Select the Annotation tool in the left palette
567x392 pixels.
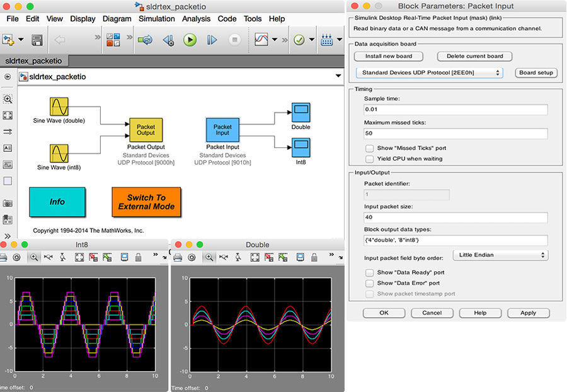[7, 148]
